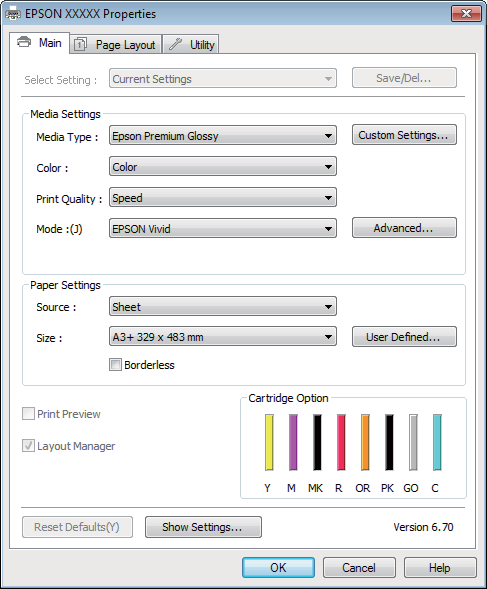Enable the Borderless checkbox
The width and height of the screenshot is (487, 589).
point(115,365)
